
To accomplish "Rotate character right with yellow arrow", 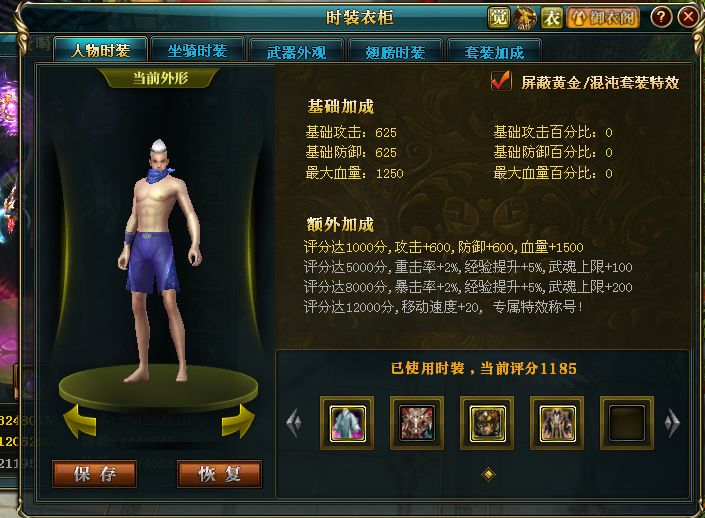I will coord(238,421).
